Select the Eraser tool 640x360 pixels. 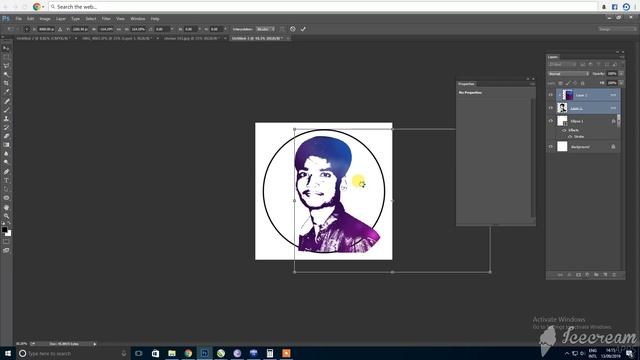[x=6, y=136]
